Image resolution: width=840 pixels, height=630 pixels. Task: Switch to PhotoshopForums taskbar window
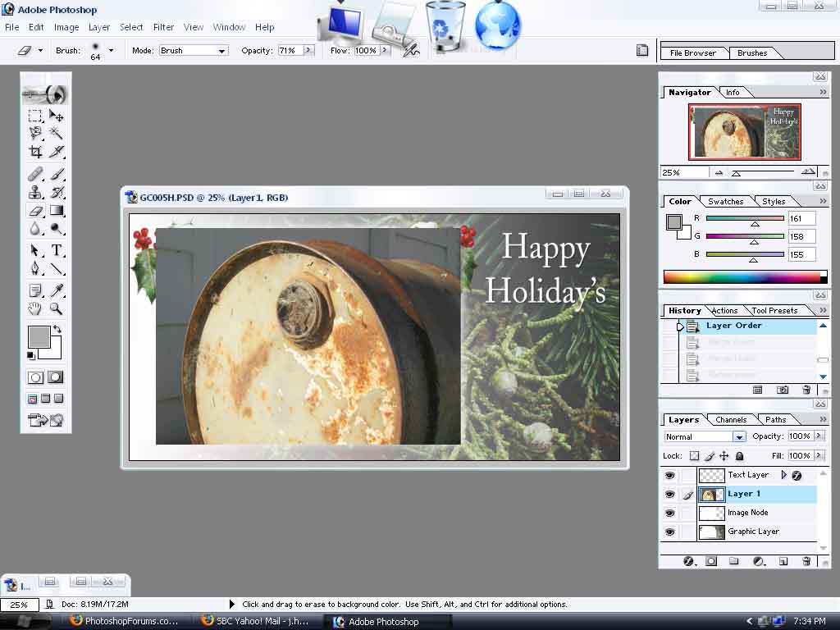coord(125,621)
